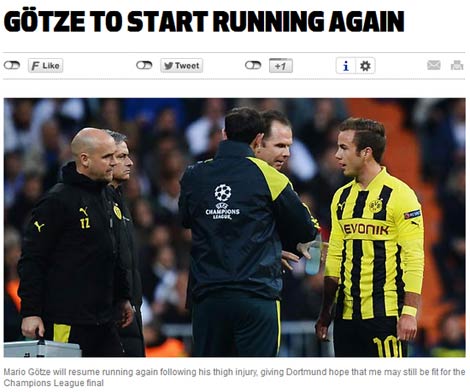Click the info icon in share bar
This screenshot has height=392, width=470.
(346, 66)
